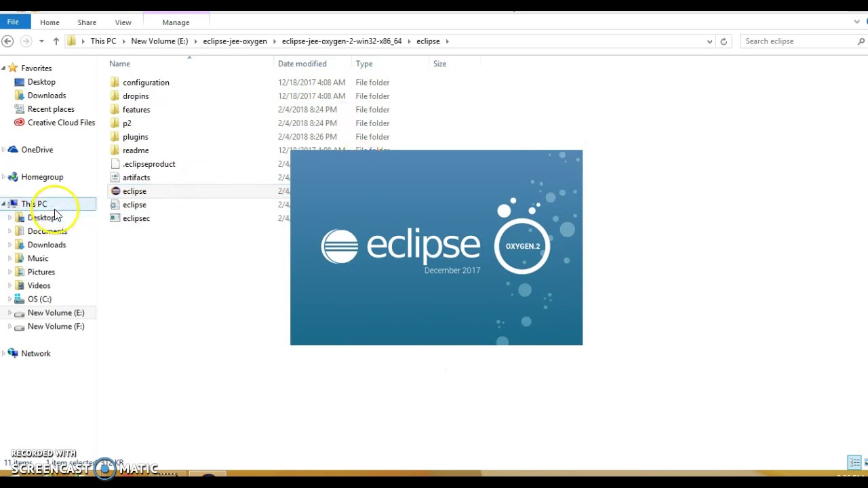Open New Volume (E:) in the navigation pane
Viewport: 868px width, 488px height.
56,312
